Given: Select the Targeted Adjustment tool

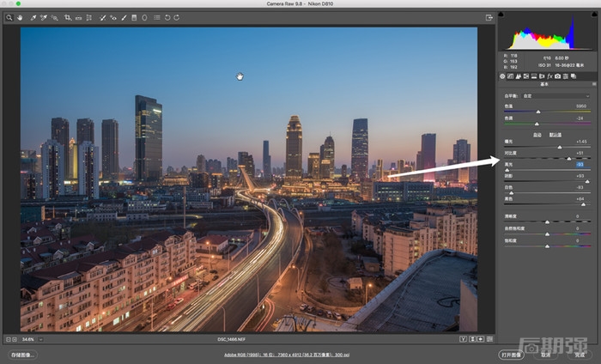Looking at the screenshot, I should click(x=54, y=18).
